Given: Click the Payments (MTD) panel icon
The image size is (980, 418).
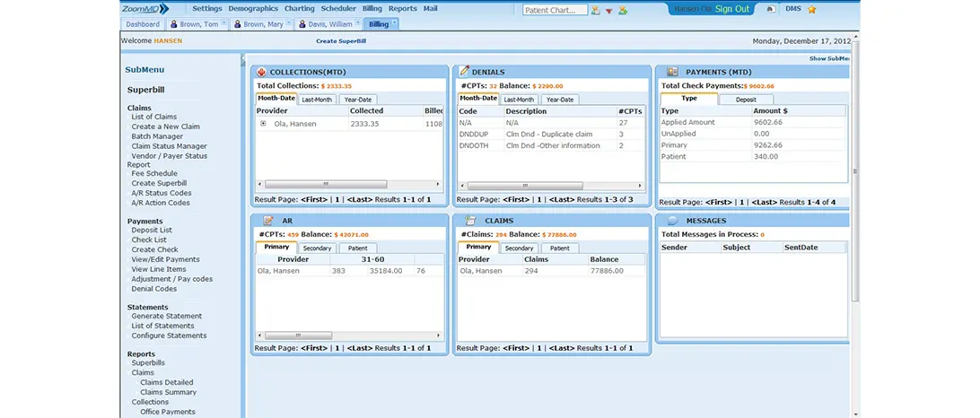Looking at the screenshot, I should pyautogui.click(x=672, y=72).
